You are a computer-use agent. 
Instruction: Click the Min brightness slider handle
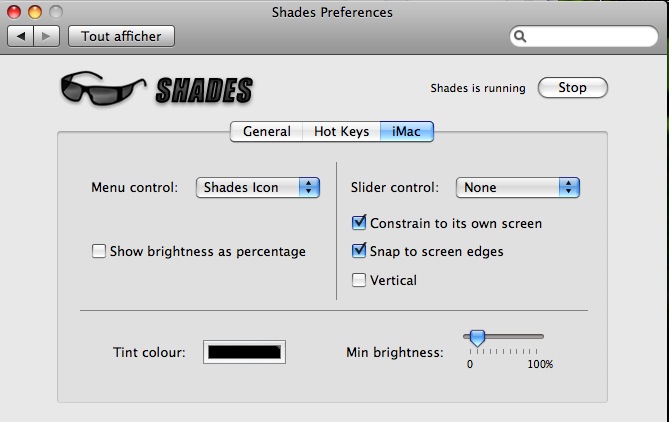(x=477, y=338)
